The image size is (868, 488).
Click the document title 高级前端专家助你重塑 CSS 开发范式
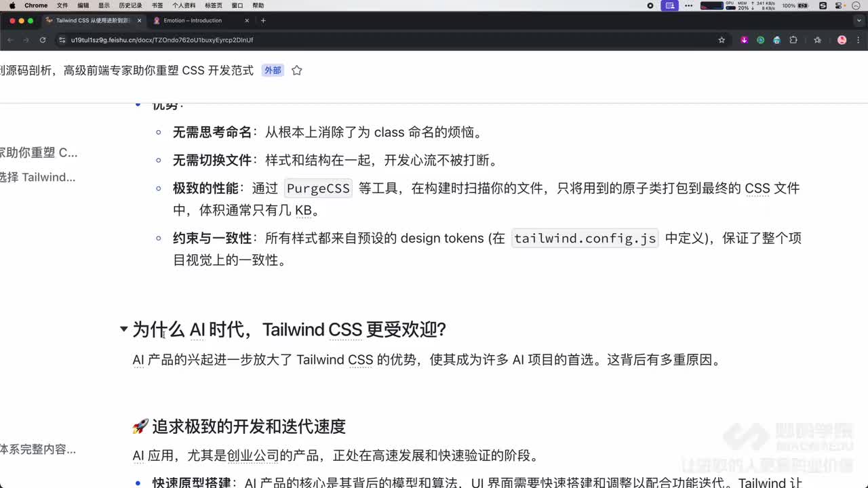click(158, 70)
